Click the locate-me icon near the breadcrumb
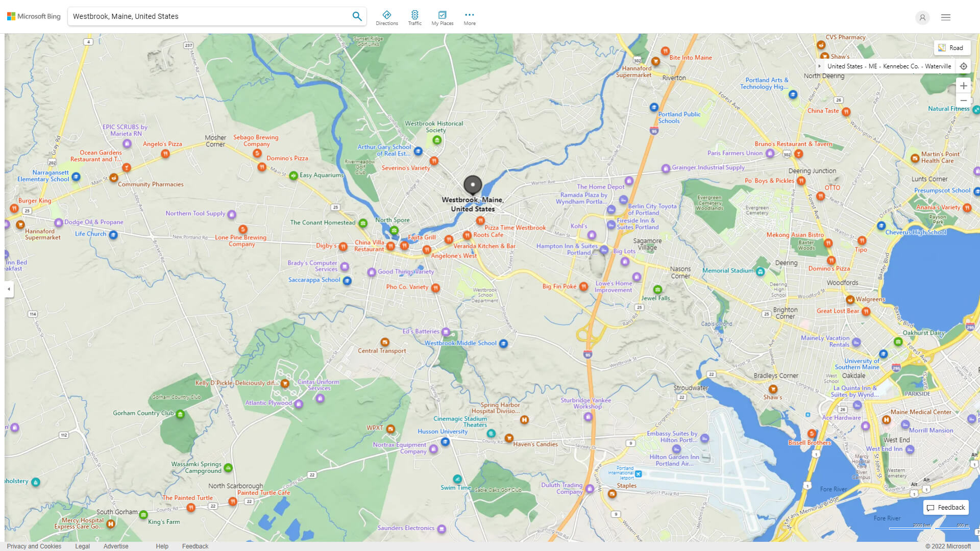The image size is (980, 551). tap(964, 66)
